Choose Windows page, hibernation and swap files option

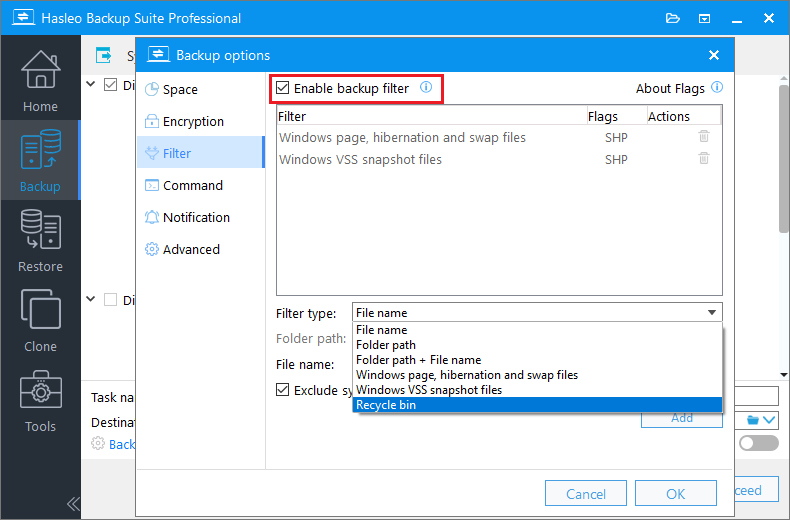coord(537,375)
